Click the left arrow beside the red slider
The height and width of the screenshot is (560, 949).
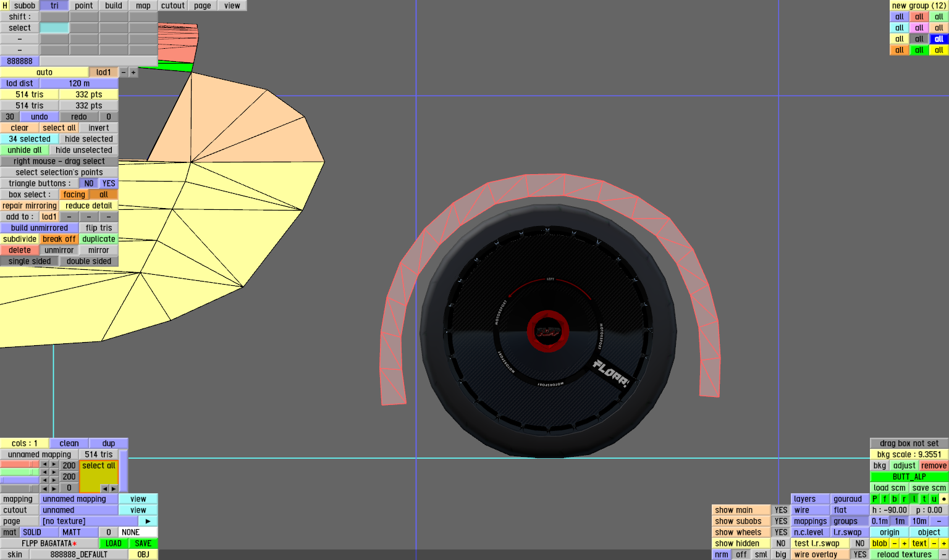(44, 464)
